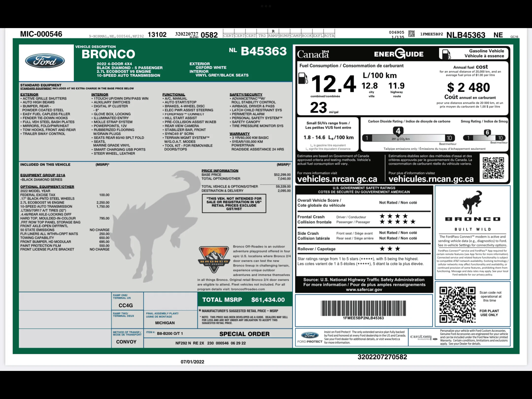Click the Ford Custom Accessories logo
This screenshot has height=399, width=532.
click(x=424, y=337)
